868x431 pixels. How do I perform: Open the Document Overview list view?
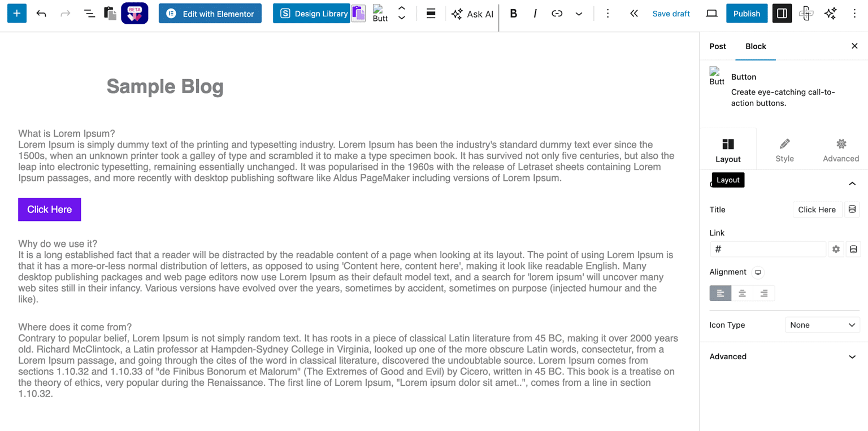pos(89,13)
